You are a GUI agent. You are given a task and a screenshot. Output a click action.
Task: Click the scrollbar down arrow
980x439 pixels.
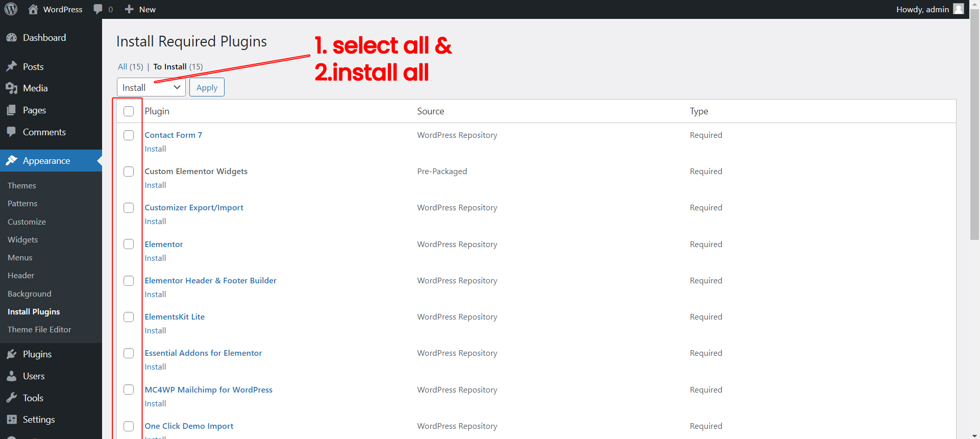pyautogui.click(x=974, y=435)
